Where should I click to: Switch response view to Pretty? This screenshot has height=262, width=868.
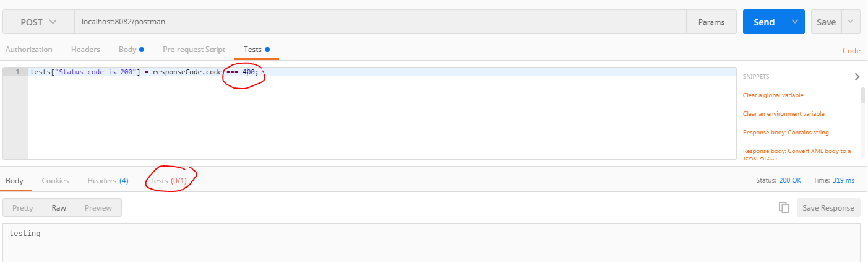pos(23,208)
